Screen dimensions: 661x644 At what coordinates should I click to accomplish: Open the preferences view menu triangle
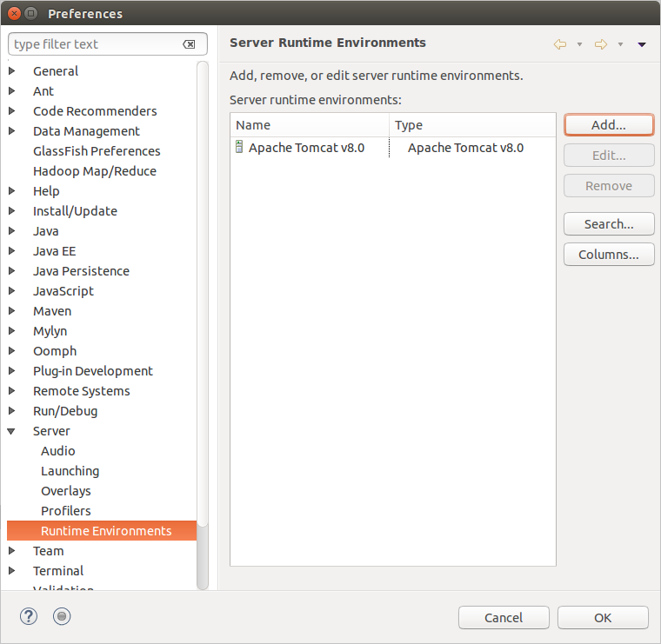click(x=642, y=44)
